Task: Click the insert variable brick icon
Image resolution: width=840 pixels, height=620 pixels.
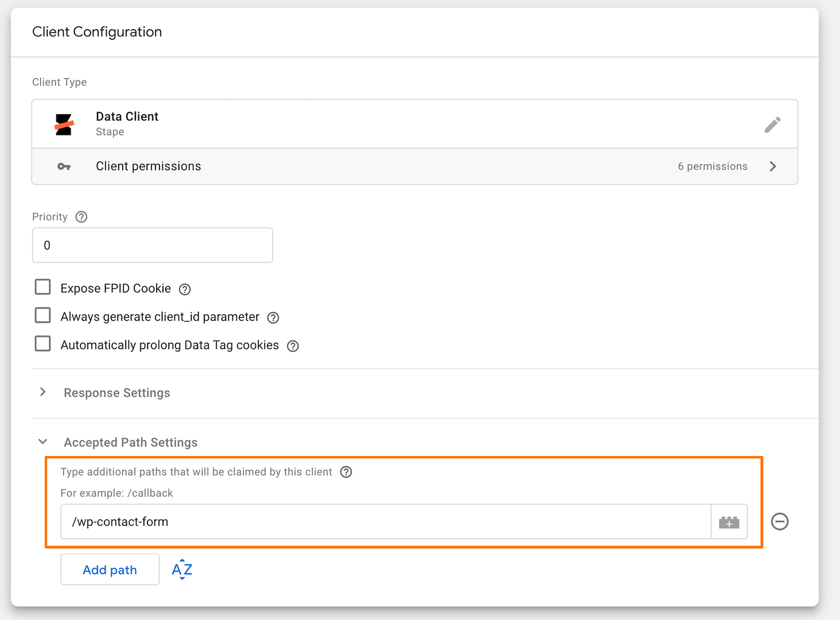Action: [729, 522]
